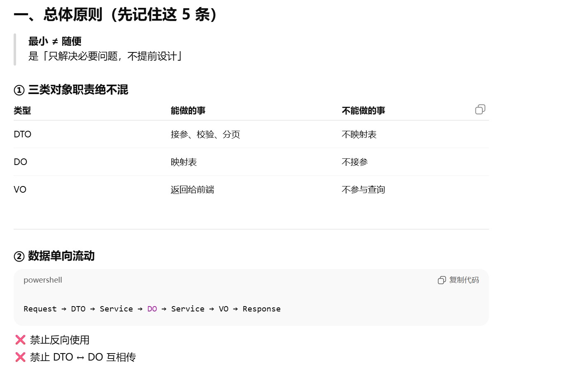
Task: Click the word Response in code block
Action: click(x=261, y=309)
